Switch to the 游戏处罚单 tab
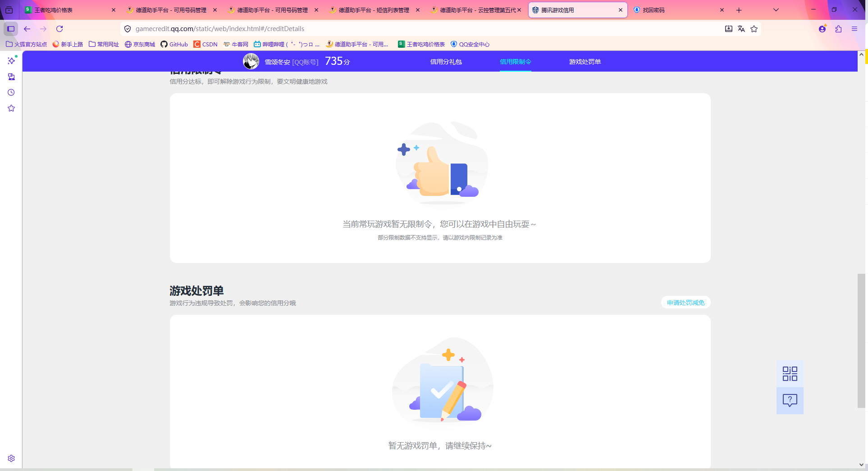This screenshot has width=868, height=471. (x=585, y=61)
